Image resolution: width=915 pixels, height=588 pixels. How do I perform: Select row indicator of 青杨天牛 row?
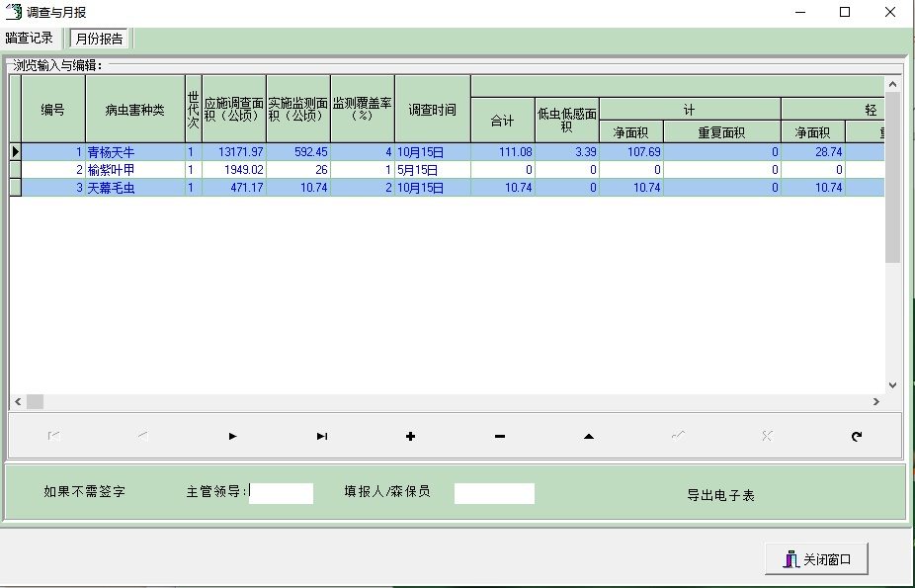(x=15, y=151)
